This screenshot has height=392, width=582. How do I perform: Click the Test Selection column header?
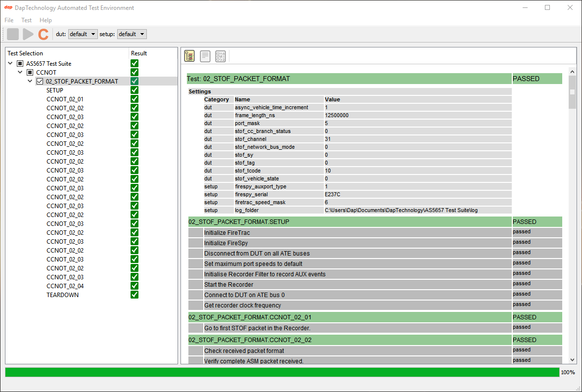(x=67, y=53)
